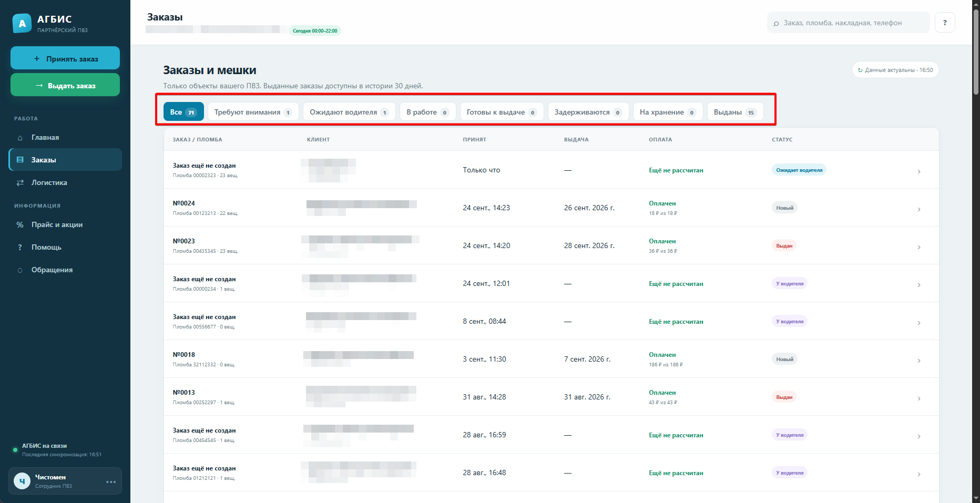
Task: Click the Выдан badge of order №0023
Action: pyautogui.click(x=784, y=245)
